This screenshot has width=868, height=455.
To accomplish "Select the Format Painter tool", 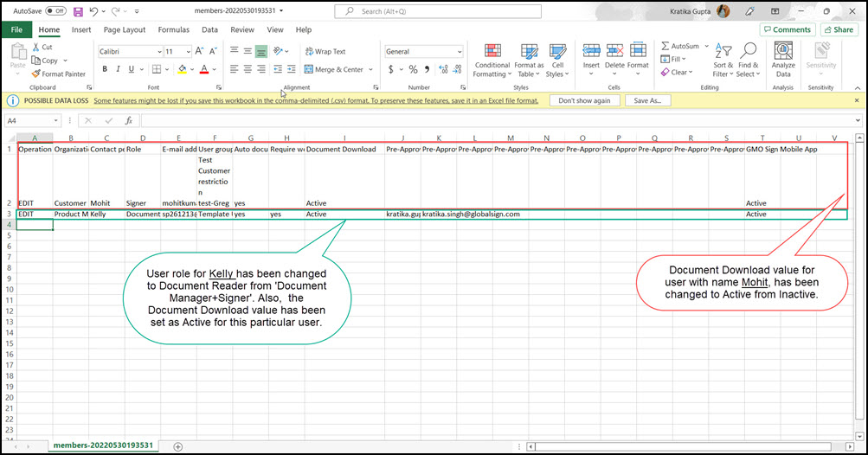I will pos(58,74).
